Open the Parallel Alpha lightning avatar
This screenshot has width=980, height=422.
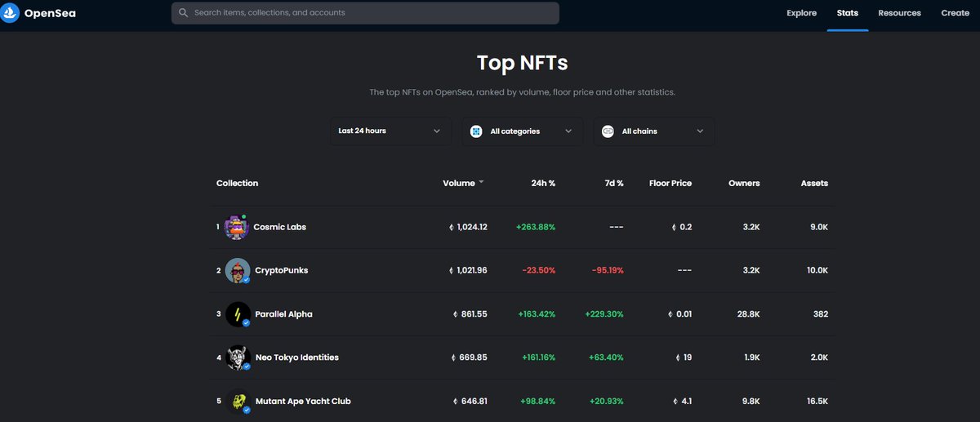(x=238, y=314)
